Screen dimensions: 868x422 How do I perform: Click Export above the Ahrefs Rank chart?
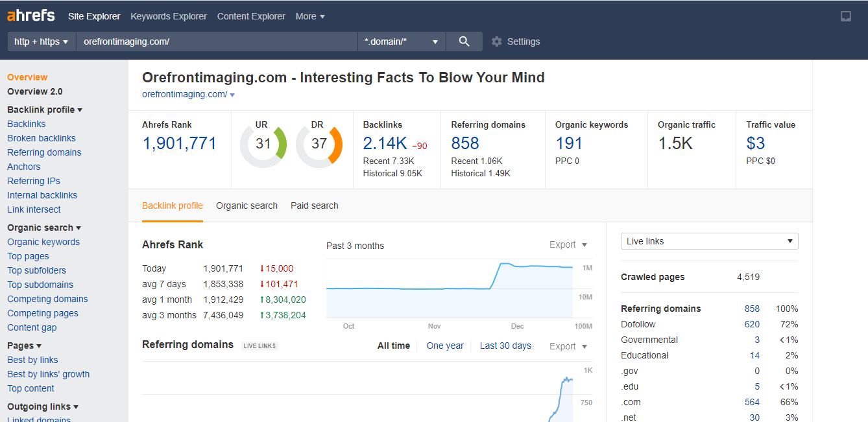(x=568, y=244)
